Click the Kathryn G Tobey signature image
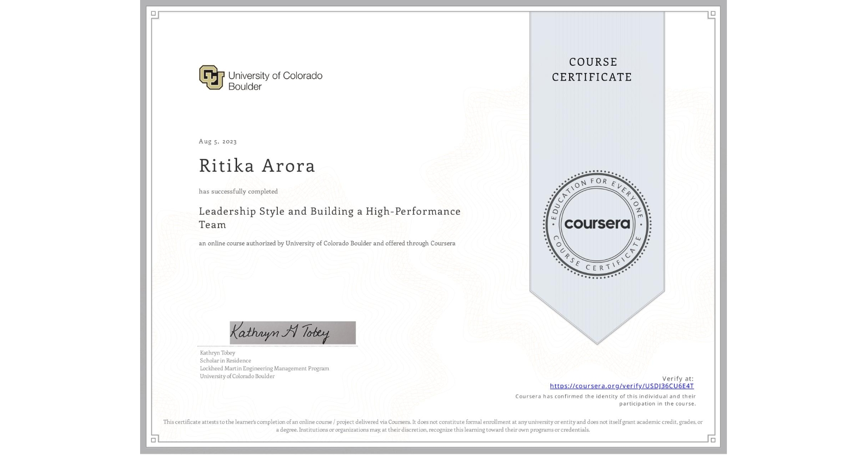Screen dimensions: 868x455 [293, 333]
